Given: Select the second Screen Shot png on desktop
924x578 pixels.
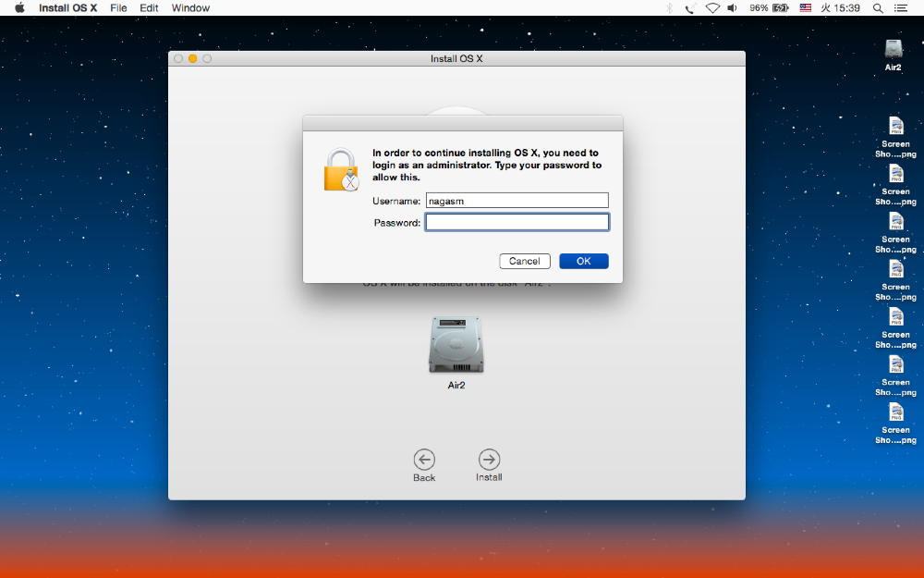Looking at the screenshot, I should coord(895,185).
